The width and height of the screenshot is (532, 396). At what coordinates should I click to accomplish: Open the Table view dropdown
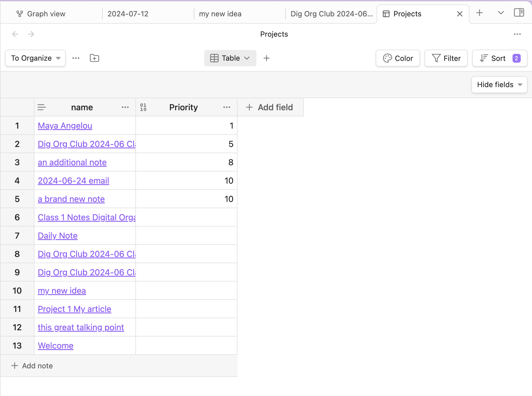coord(230,58)
